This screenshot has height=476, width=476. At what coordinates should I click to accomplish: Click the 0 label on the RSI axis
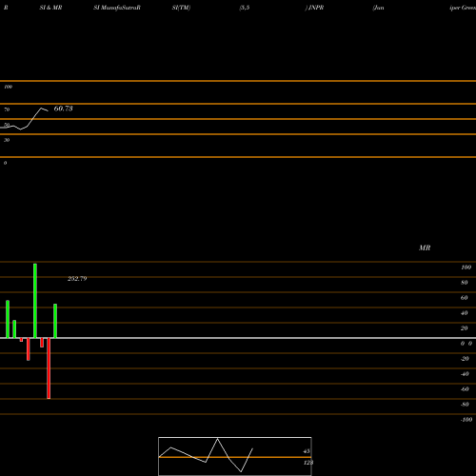5,163
